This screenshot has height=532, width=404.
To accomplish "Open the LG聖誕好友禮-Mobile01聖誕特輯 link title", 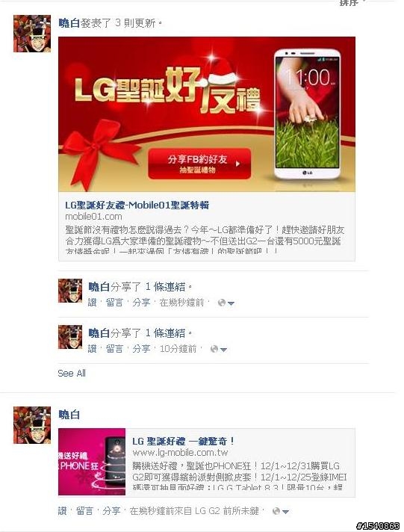I will coord(137,205).
